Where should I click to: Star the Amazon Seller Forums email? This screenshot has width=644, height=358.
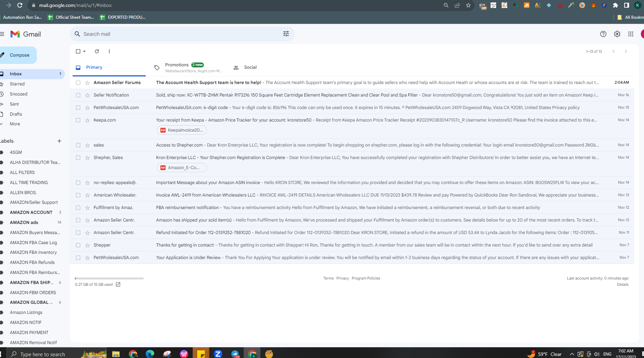(87, 83)
